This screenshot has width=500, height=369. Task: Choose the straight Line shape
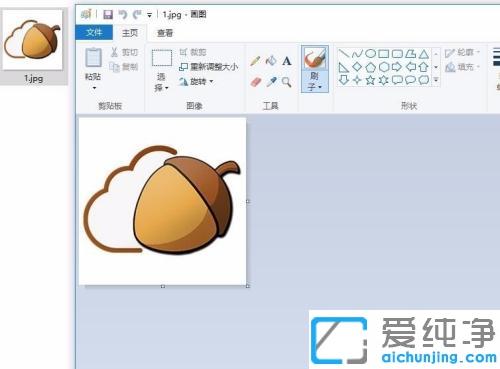pyautogui.click(x=344, y=54)
